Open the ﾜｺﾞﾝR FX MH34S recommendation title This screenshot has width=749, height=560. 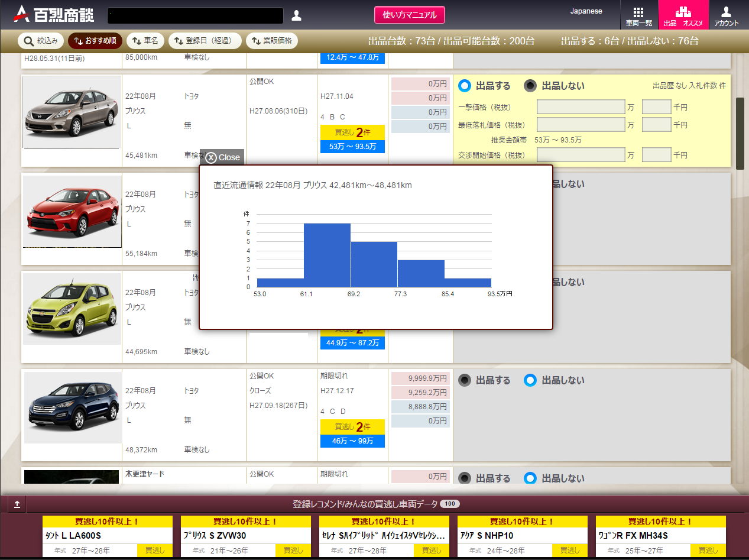633,536
